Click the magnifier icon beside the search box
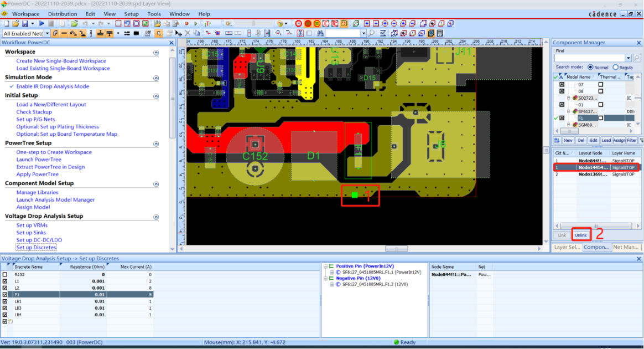This screenshot has height=349, width=644. (371, 33)
